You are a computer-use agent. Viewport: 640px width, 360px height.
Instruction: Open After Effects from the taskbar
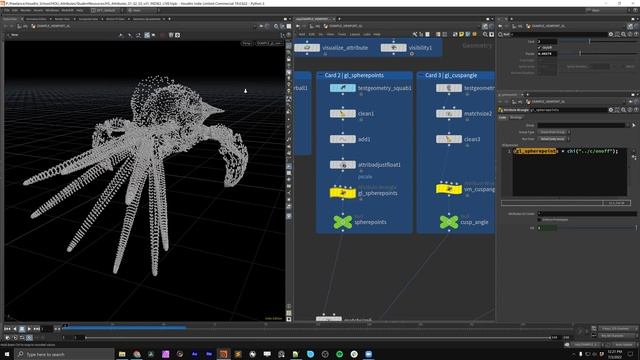tap(195, 354)
